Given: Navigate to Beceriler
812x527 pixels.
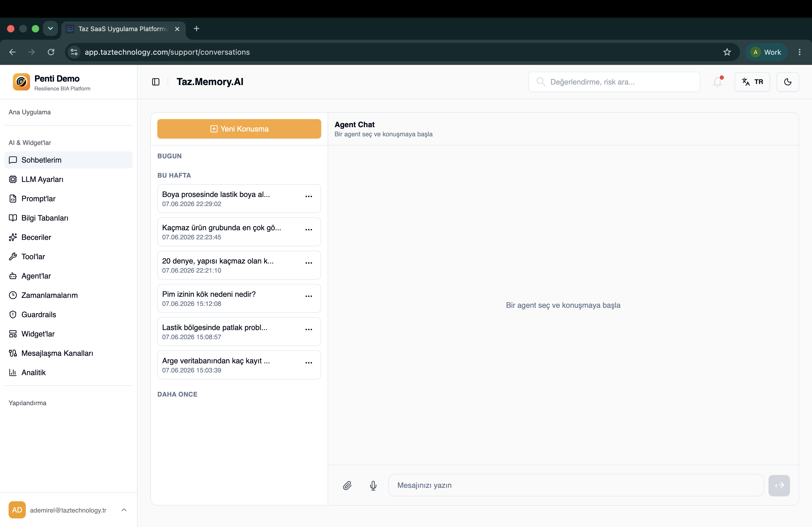Looking at the screenshot, I should pyautogui.click(x=68, y=237).
